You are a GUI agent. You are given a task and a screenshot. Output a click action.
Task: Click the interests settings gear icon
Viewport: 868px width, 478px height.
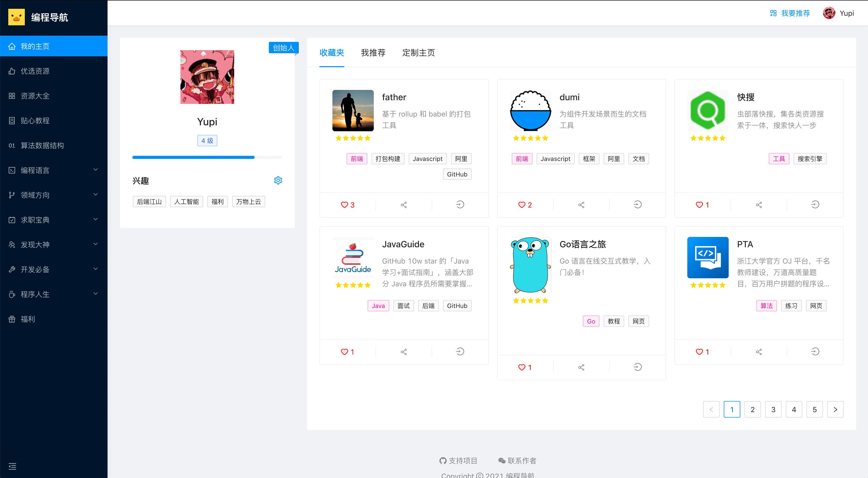(x=278, y=181)
